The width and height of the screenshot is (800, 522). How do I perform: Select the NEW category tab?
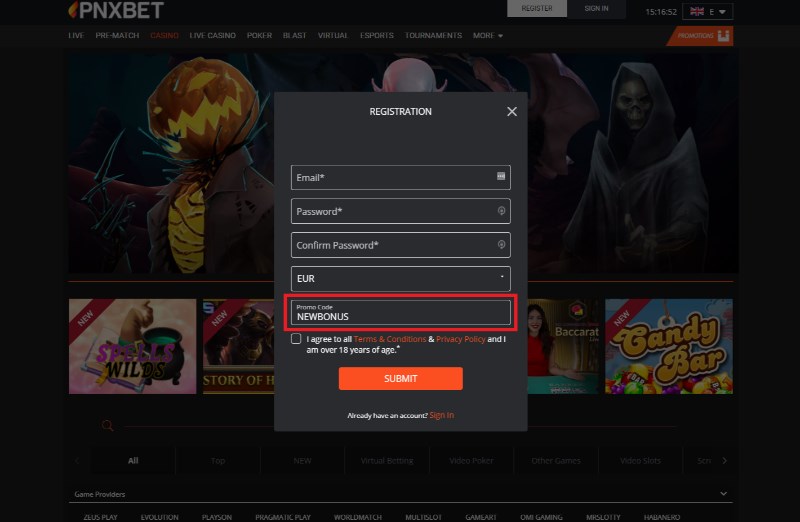pos(302,460)
